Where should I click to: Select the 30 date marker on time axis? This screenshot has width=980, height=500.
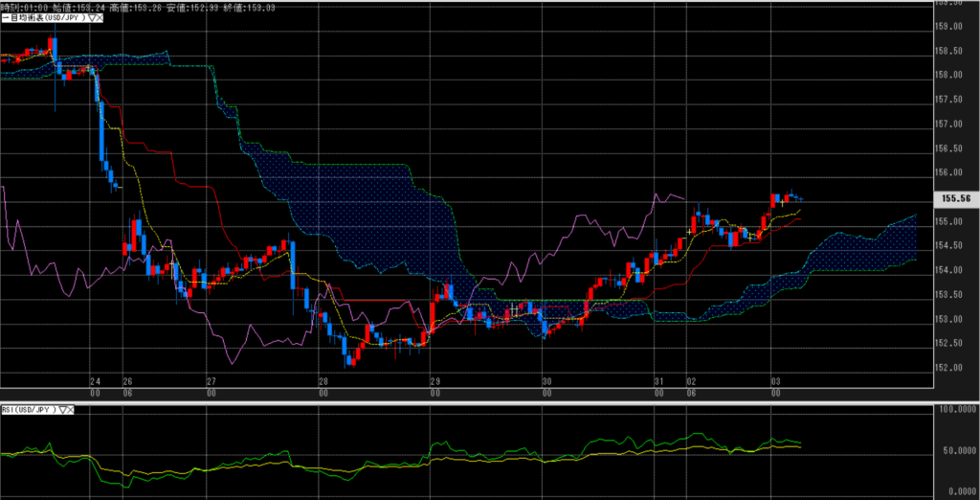(x=546, y=380)
